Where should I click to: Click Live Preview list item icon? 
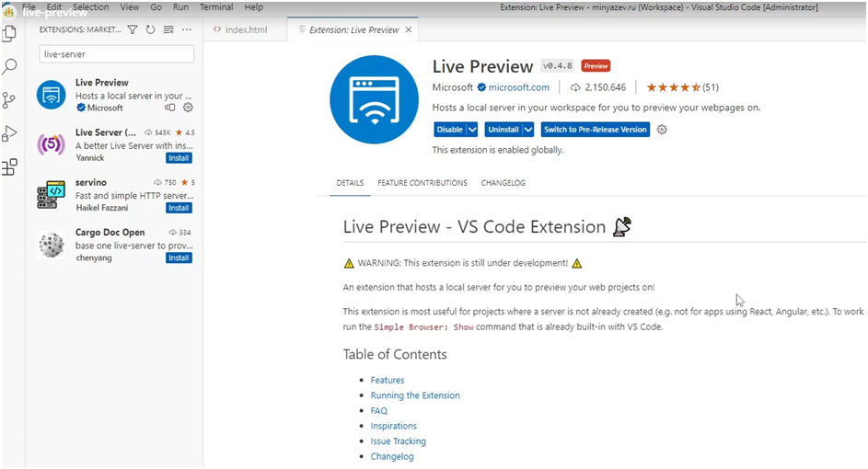(52, 95)
